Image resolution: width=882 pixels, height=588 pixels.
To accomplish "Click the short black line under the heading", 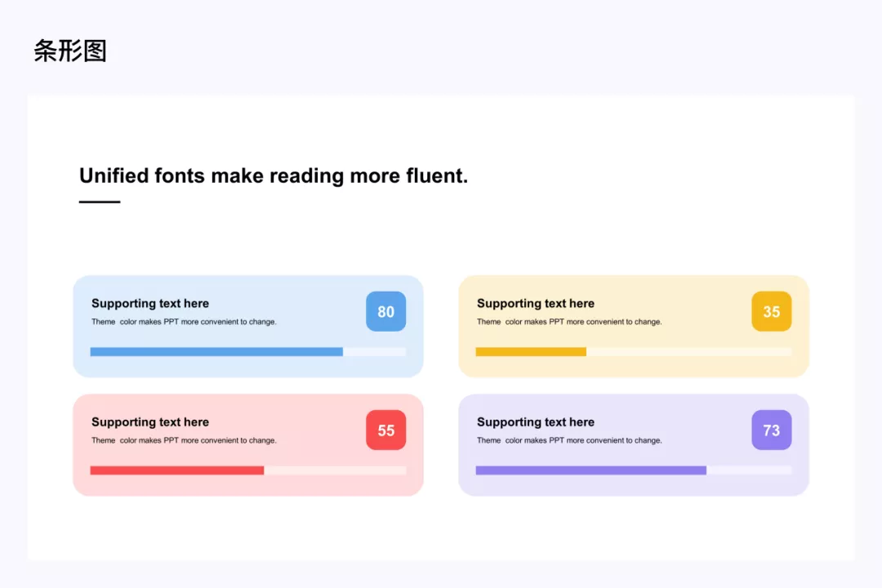I will tap(100, 202).
